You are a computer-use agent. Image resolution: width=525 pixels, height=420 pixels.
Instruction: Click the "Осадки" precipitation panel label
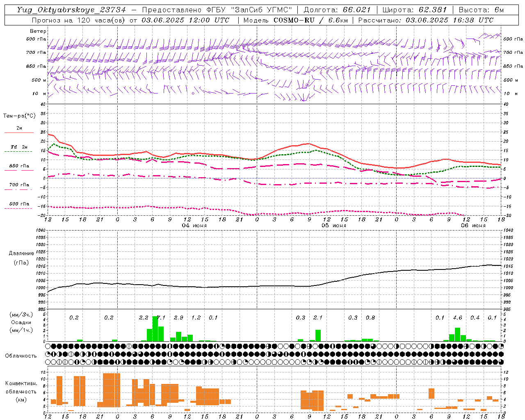(x=21, y=322)
